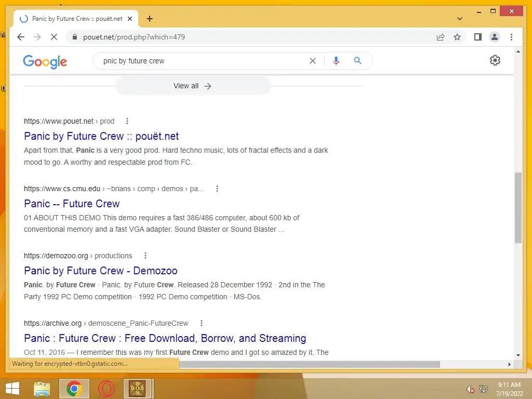Open Panic by Future Crew - Demozoo result
The width and height of the screenshot is (532, 399).
(x=100, y=271)
